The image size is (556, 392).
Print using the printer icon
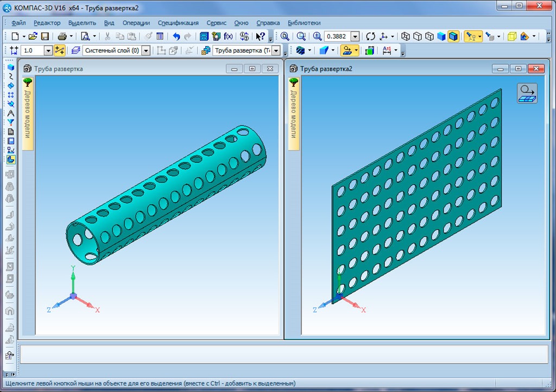coord(62,36)
